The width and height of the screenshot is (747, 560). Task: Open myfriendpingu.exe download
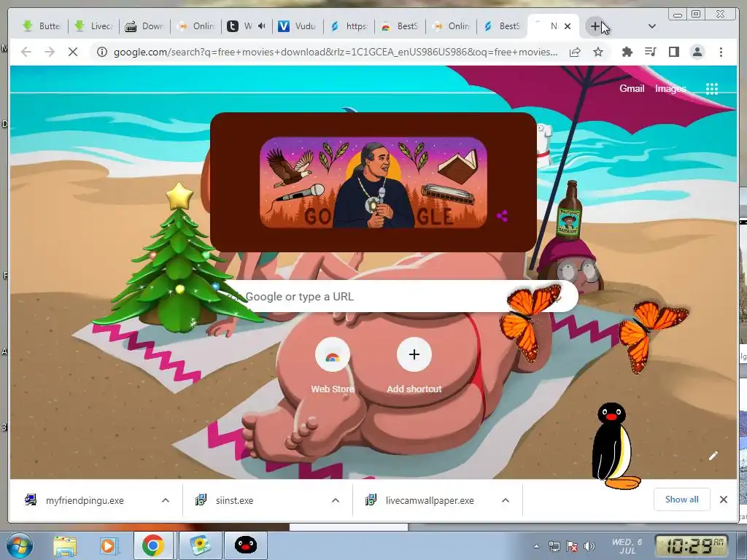[85, 500]
